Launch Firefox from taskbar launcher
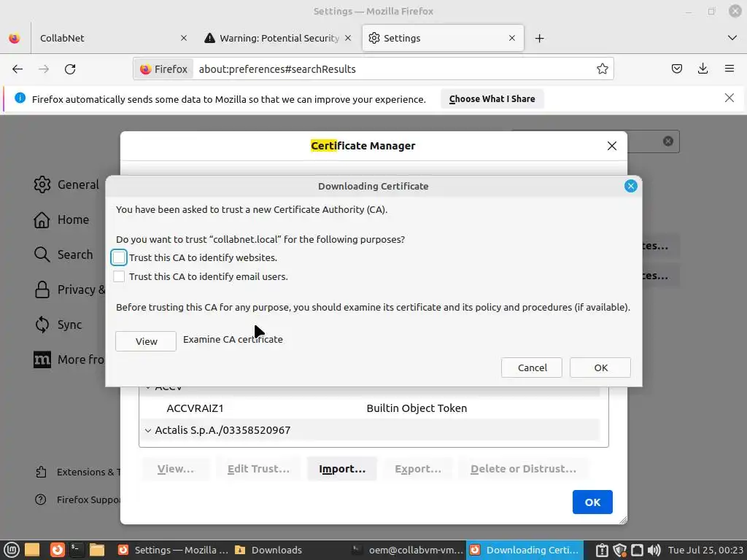Viewport: 747px width, 560px height. [57, 550]
